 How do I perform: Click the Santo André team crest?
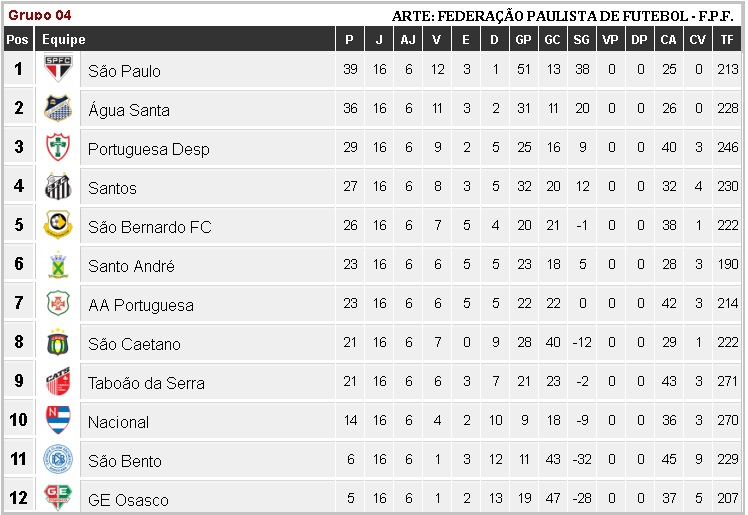[x=57, y=265]
